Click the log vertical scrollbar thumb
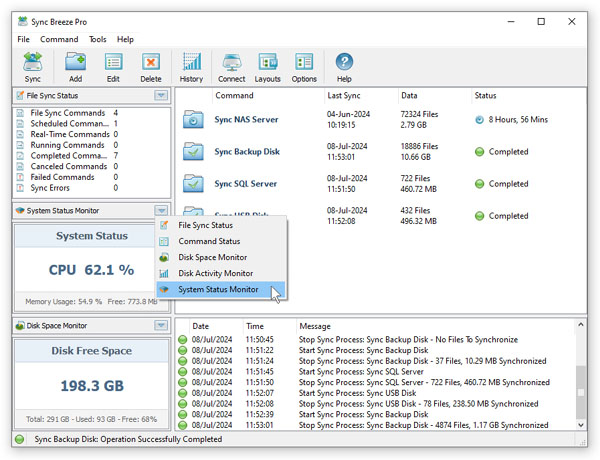 click(x=580, y=392)
